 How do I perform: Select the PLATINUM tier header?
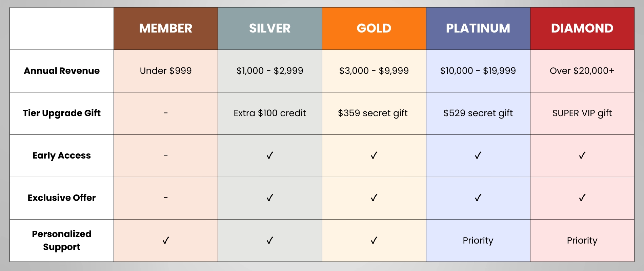(478, 28)
